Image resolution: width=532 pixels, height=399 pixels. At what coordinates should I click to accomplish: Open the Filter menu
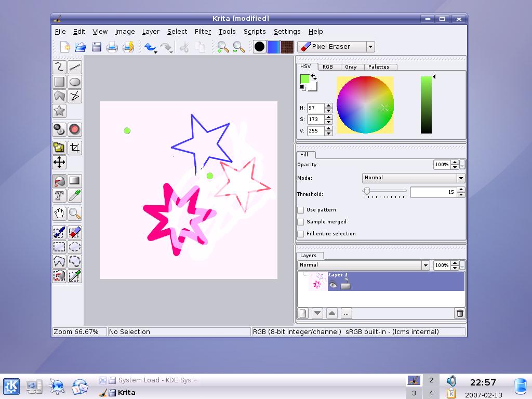203,32
